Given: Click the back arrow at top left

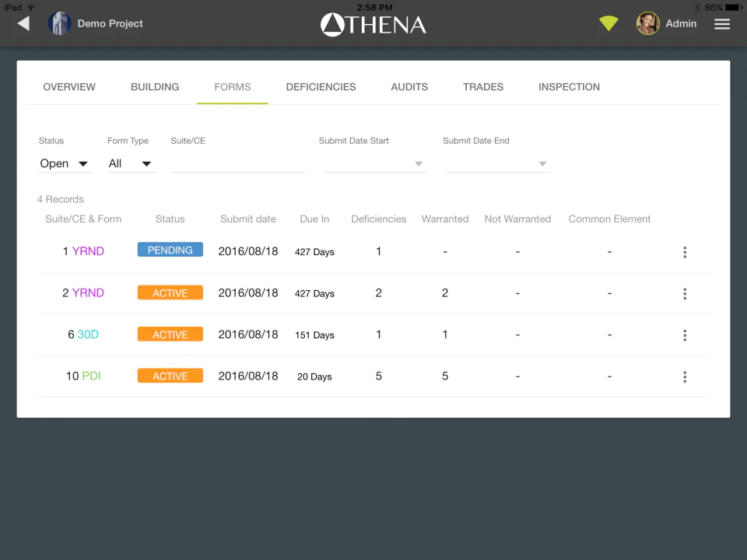Looking at the screenshot, I should point(23,23).
